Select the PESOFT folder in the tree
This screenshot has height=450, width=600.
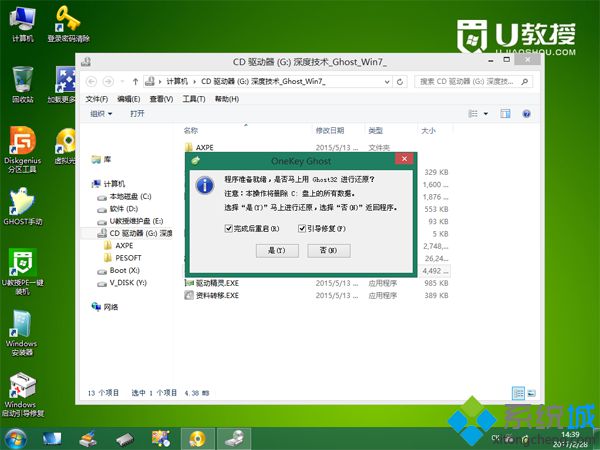(x=123, y=258)
